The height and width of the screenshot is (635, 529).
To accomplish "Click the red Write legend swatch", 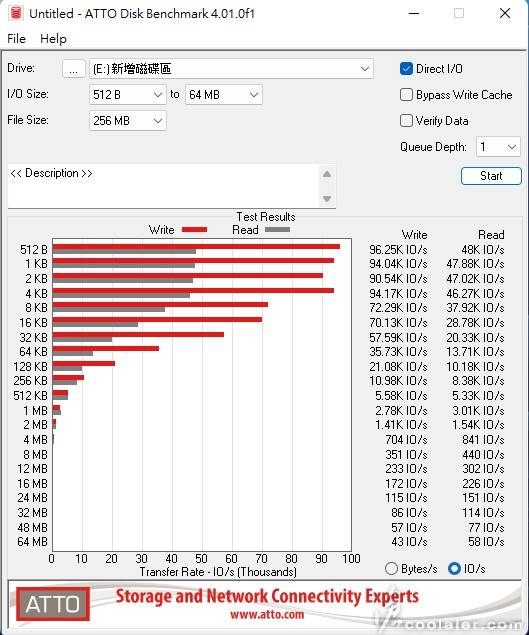I will tap(194, 230).
